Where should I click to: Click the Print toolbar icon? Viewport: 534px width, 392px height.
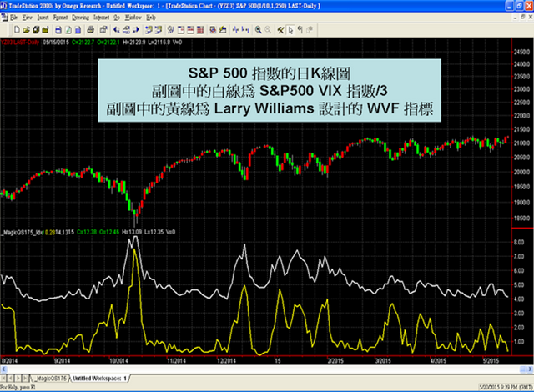tap(90, 30)
